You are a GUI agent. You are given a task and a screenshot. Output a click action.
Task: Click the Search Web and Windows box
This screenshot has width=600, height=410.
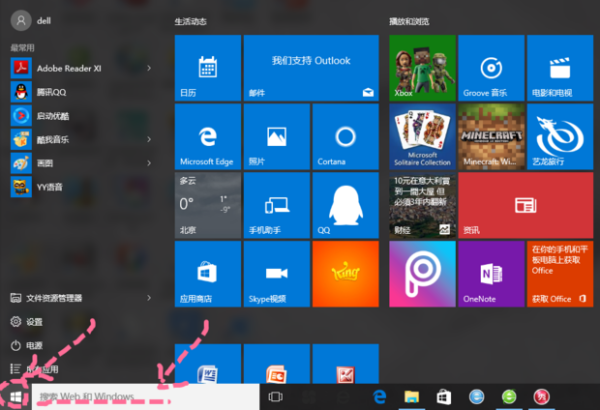[x=145, y=397]
